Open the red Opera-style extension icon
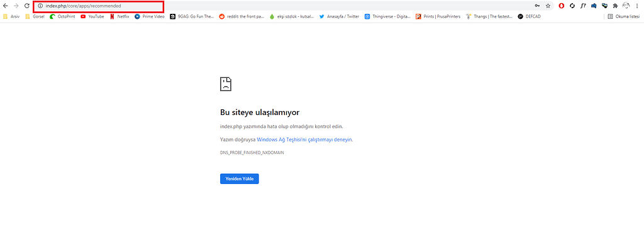This screenshot has height=250, width=644. [562, 6]
